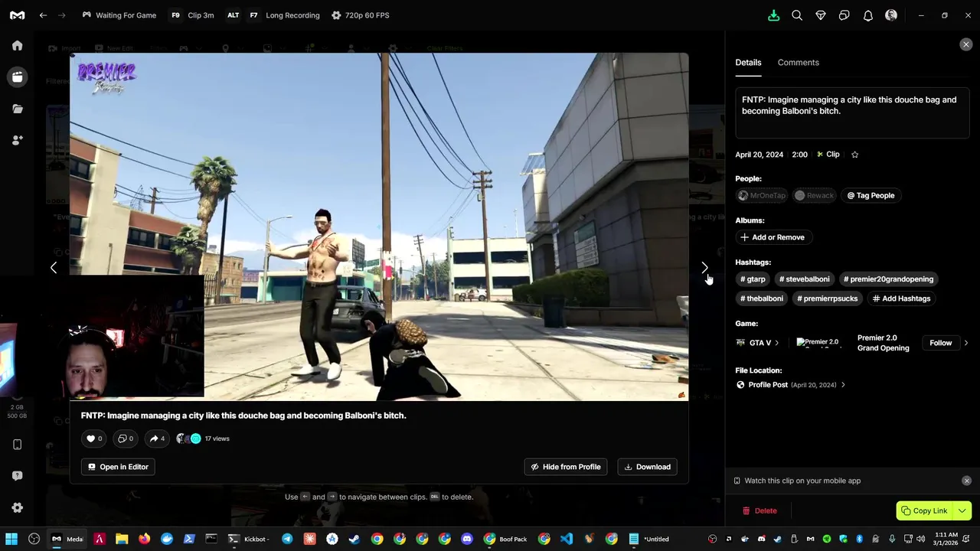Open the clip comments count icon

tap(125, 439)
